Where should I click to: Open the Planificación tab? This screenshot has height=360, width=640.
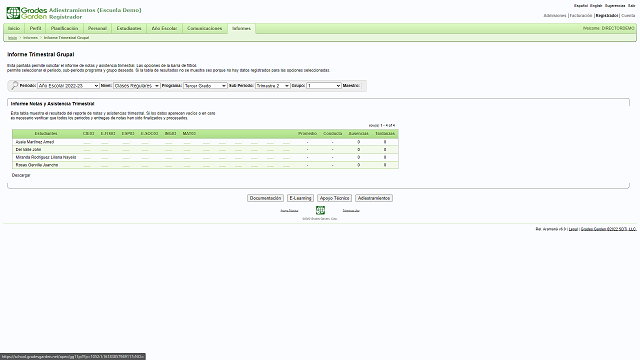click(x=64, y=29)
